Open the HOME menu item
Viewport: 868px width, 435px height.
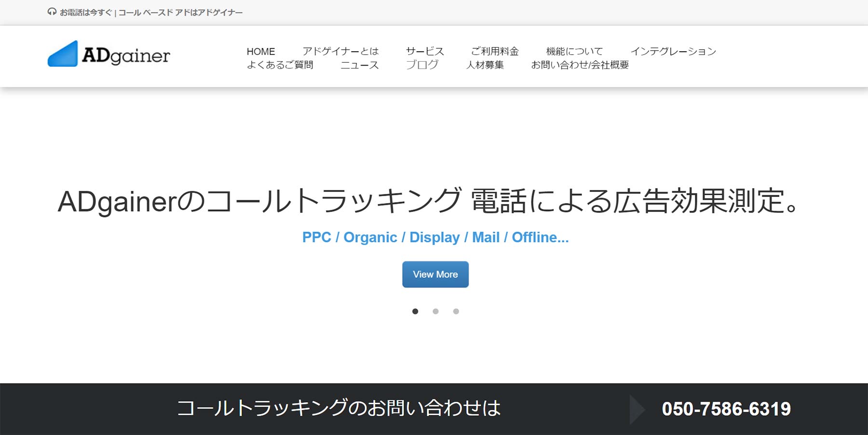tap(261, 51)
